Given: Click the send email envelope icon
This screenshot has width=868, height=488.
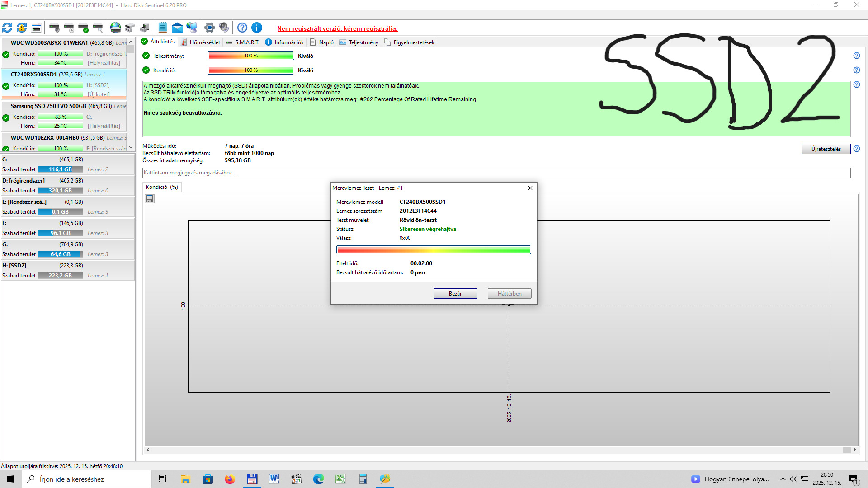Looking at the screenshot, I should coord(177,28).
